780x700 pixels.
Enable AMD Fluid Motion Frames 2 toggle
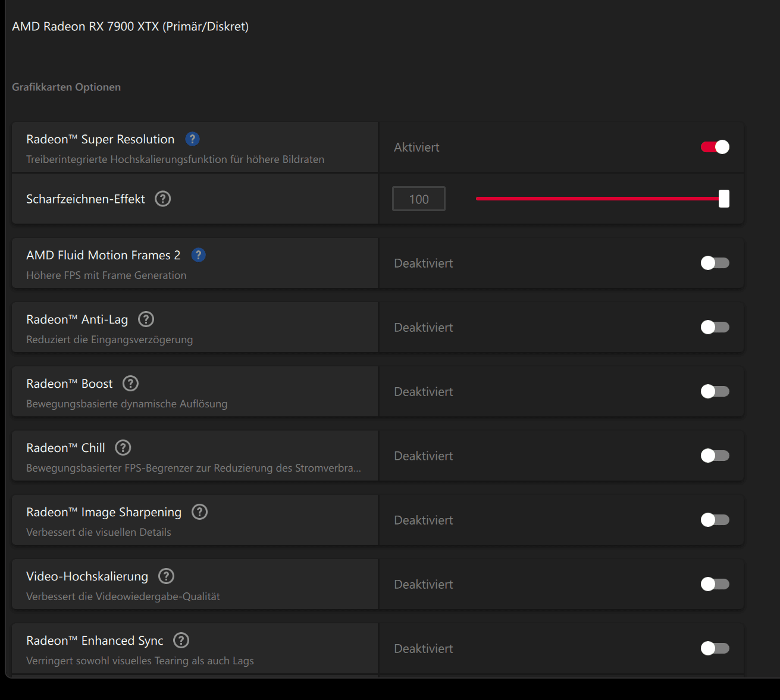coord(715,263)
